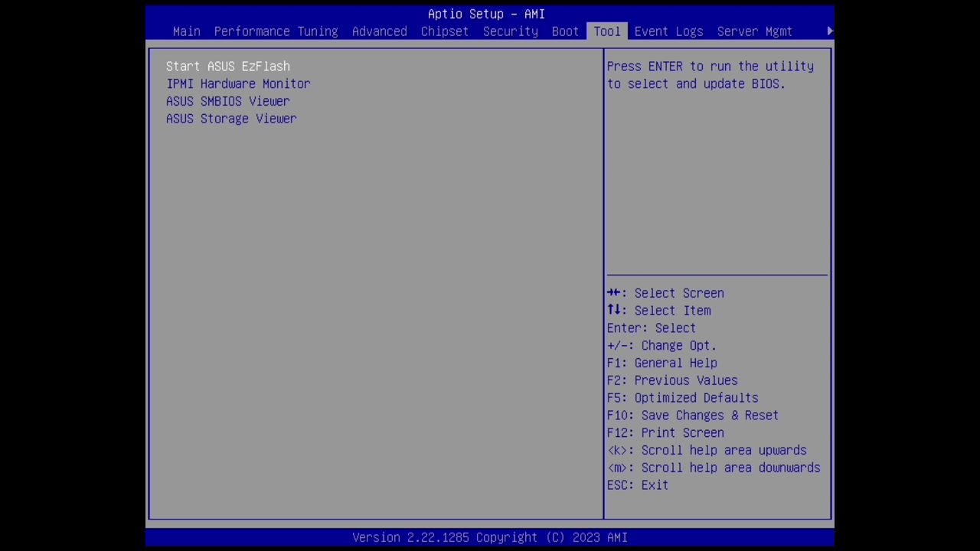Viewport: 980px width, 551px height.
Task: Click 'F1: General Help' hint
Action: click(661, 364)
